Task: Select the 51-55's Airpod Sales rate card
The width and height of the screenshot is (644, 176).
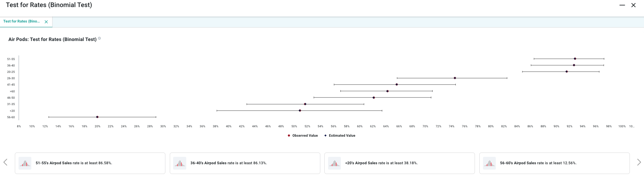Action: [x=90, y=163]
